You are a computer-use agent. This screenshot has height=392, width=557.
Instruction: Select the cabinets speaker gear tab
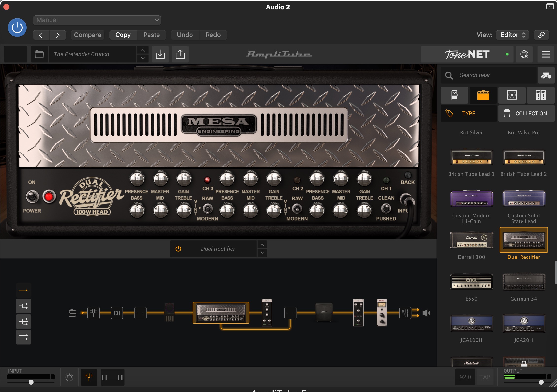point(512,95)
